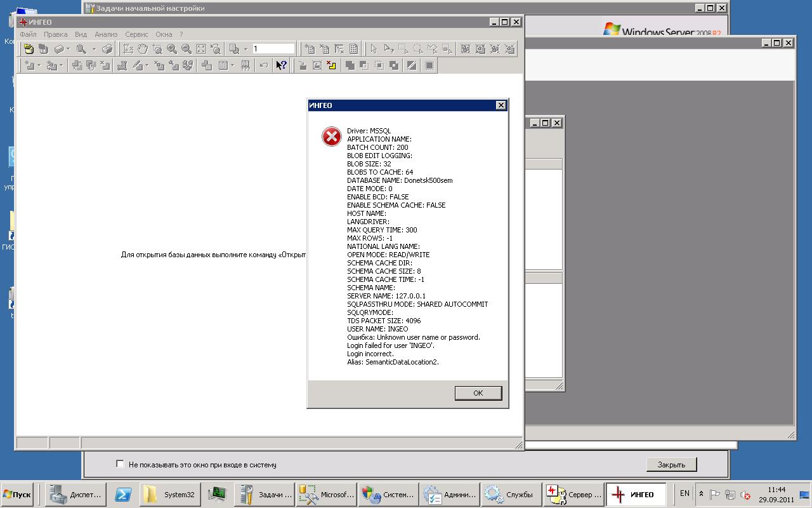Open the Вид menu
The width and height of the screenshot is (812, 508).
(81, 34)
